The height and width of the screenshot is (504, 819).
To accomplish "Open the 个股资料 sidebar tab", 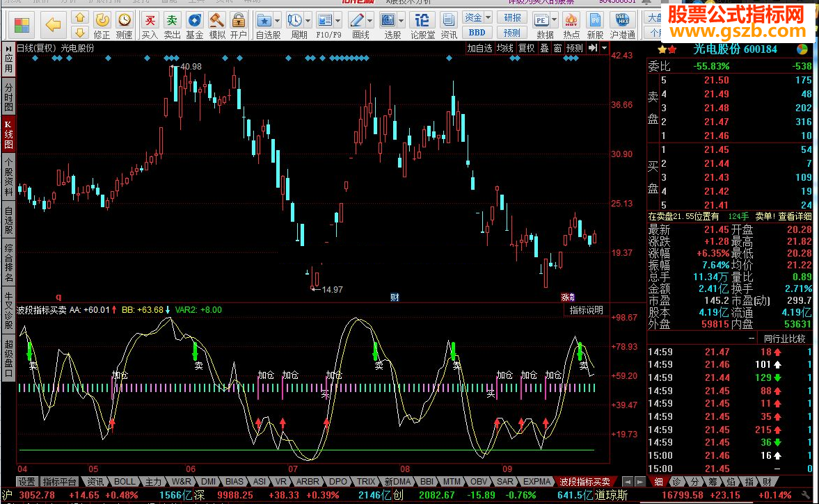I will (x=8, y=177).
